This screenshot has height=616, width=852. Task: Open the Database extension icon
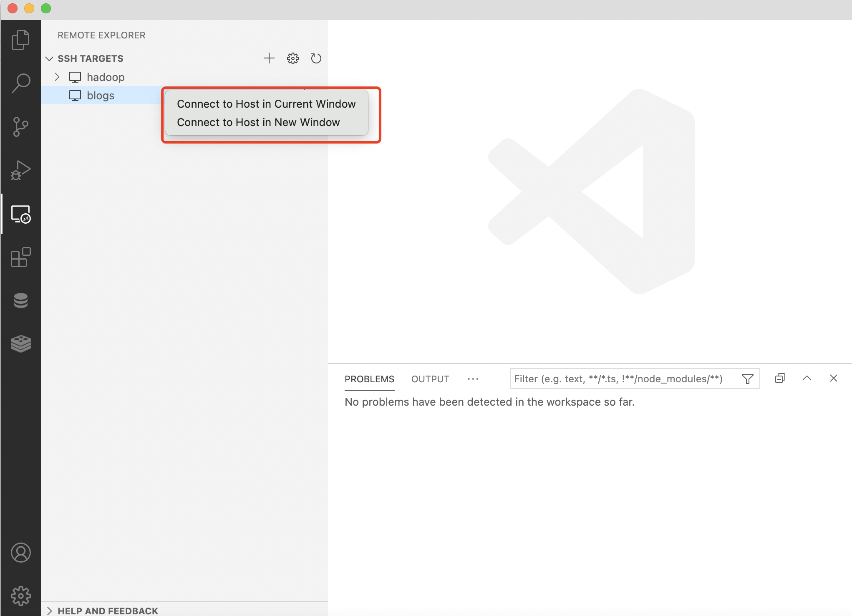pyautogui.click(x=20, y=300)
